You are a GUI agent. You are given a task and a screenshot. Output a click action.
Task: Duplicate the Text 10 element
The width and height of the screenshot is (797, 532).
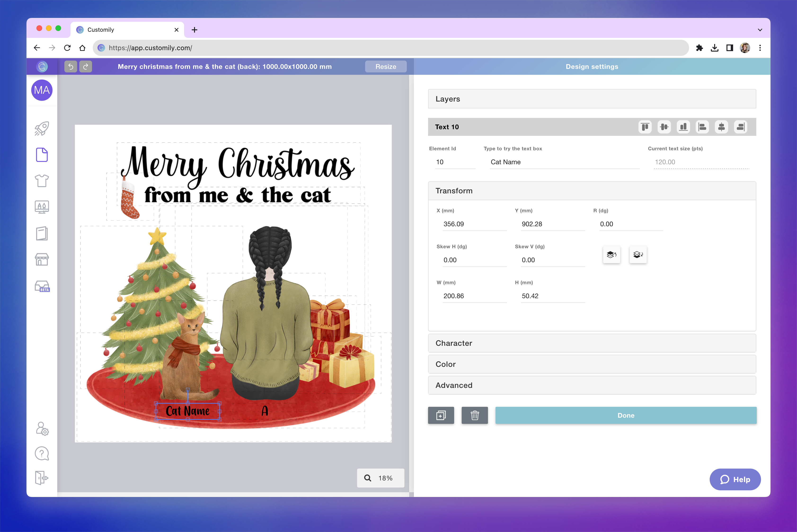(441, 415)
